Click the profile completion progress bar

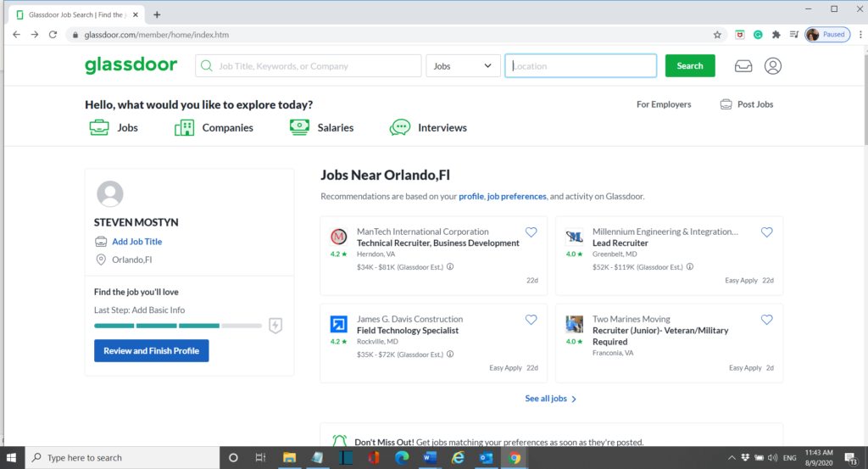pos(178,326)
